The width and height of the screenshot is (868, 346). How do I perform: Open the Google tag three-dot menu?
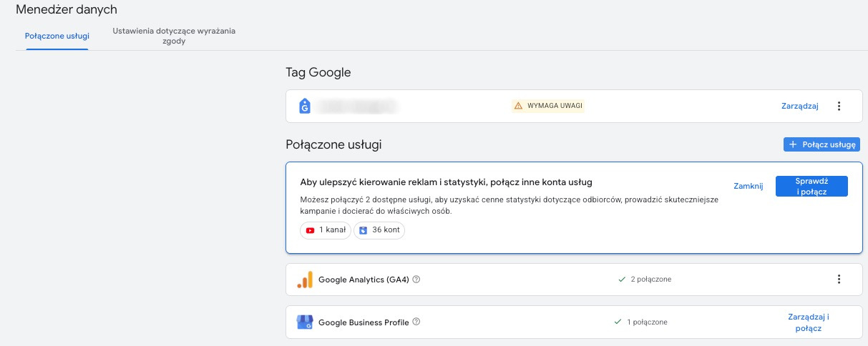[839, 106]
